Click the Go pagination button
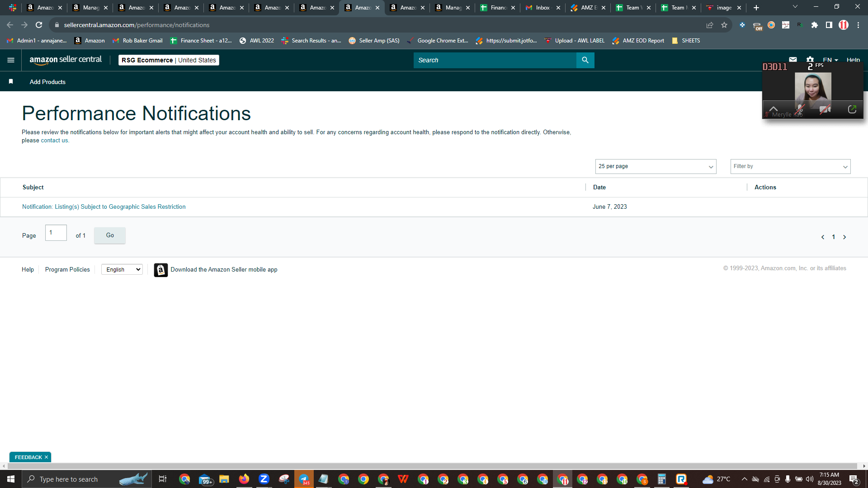 (x=110, y=235)
